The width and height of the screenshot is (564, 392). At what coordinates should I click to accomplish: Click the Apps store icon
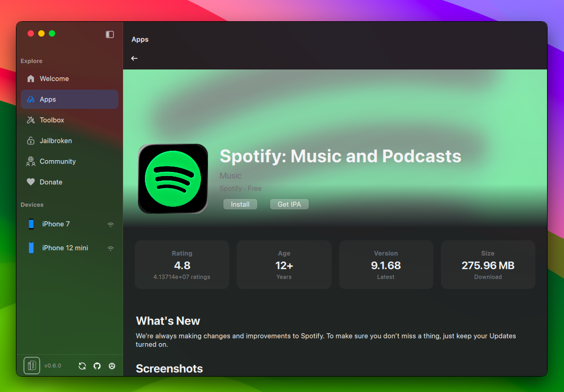point(31,99)
